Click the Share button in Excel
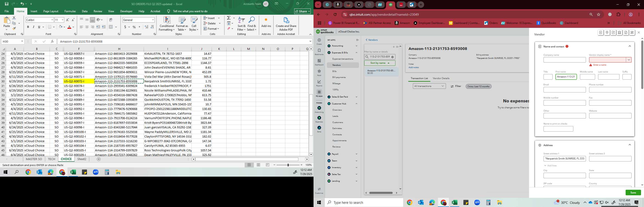 coord(302,11)
